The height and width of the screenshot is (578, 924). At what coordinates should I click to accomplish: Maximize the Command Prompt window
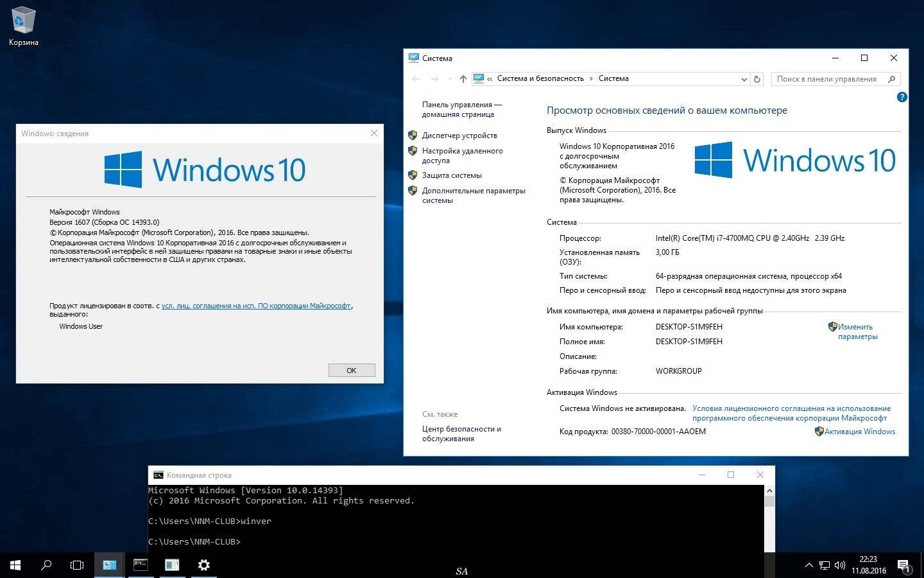730,475
